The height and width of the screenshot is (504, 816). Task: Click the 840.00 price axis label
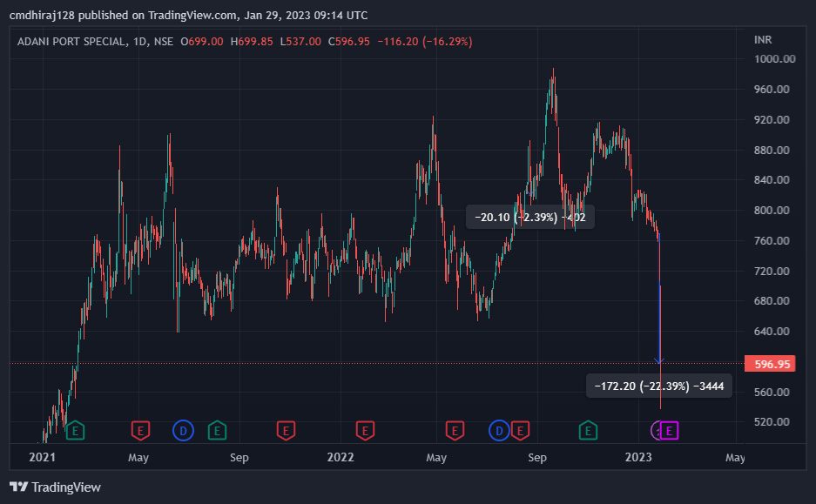pos(772,180)
